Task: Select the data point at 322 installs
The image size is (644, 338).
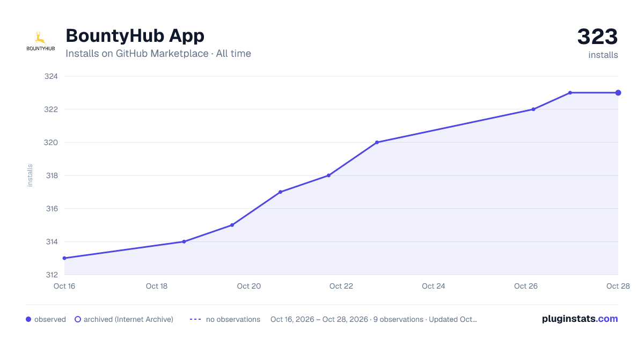Action: pyautogui.click(x=533, y=109)
